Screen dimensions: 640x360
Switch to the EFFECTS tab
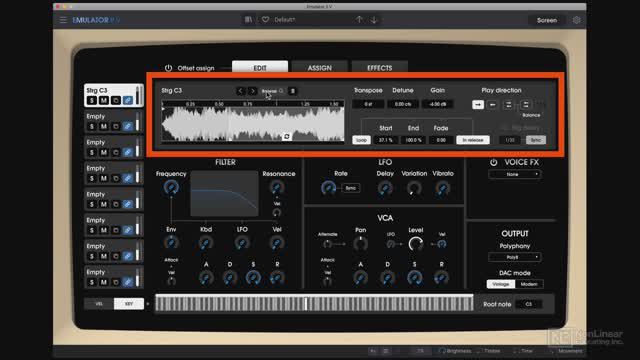[380, 67]
